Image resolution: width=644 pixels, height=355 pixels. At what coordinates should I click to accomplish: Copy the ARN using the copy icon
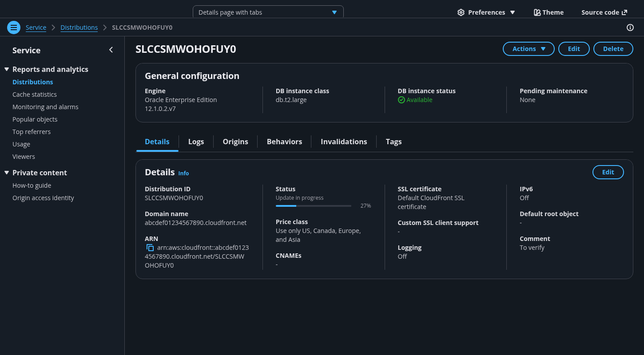(150, 248)
